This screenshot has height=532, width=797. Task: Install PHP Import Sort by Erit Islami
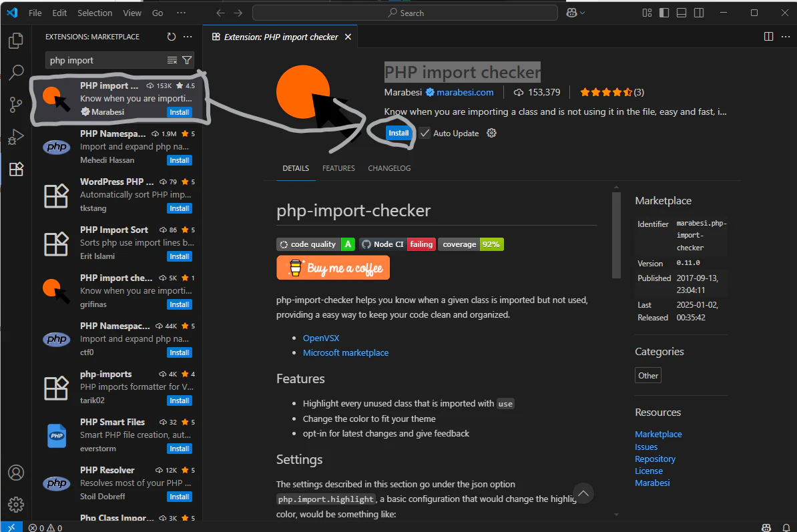(180, 256)
